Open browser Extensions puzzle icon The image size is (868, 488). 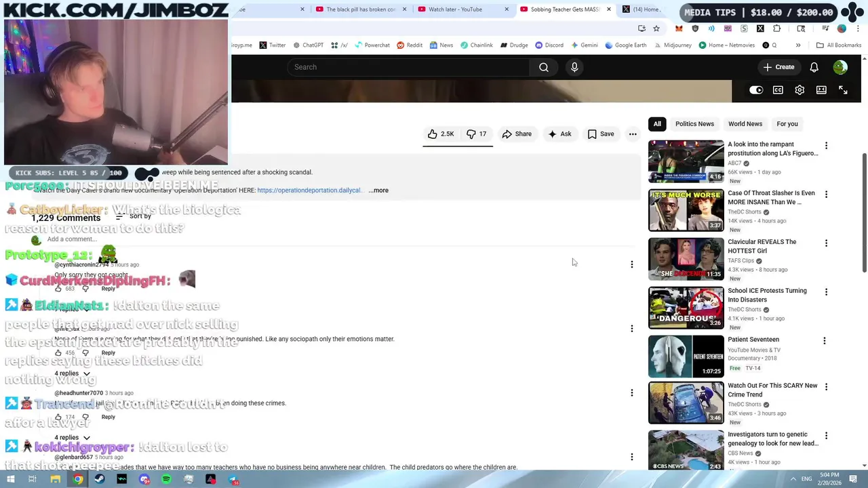[x=777, y=28]
